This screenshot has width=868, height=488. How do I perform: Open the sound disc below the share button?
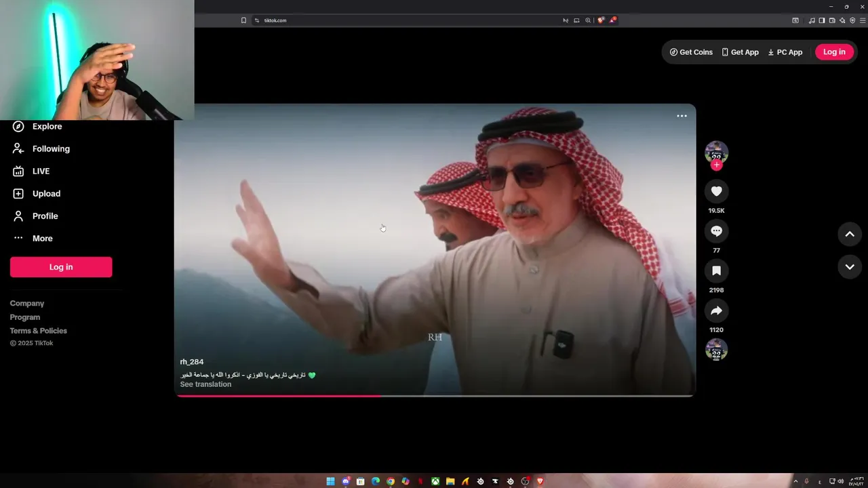716,350
